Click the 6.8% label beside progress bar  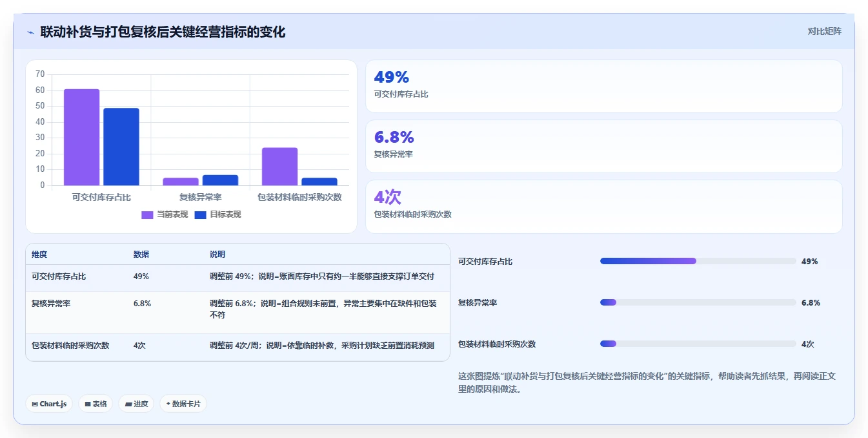coord(811,303)
